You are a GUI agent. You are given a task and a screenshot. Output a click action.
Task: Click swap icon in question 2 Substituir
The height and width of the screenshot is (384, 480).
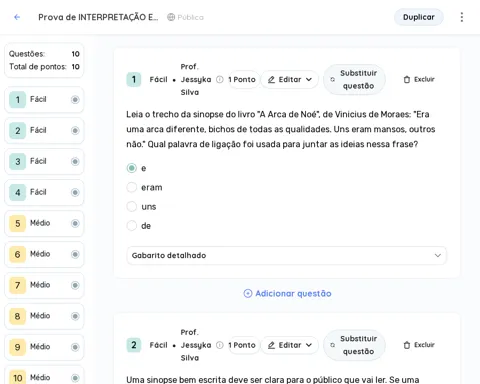[332, 345]
